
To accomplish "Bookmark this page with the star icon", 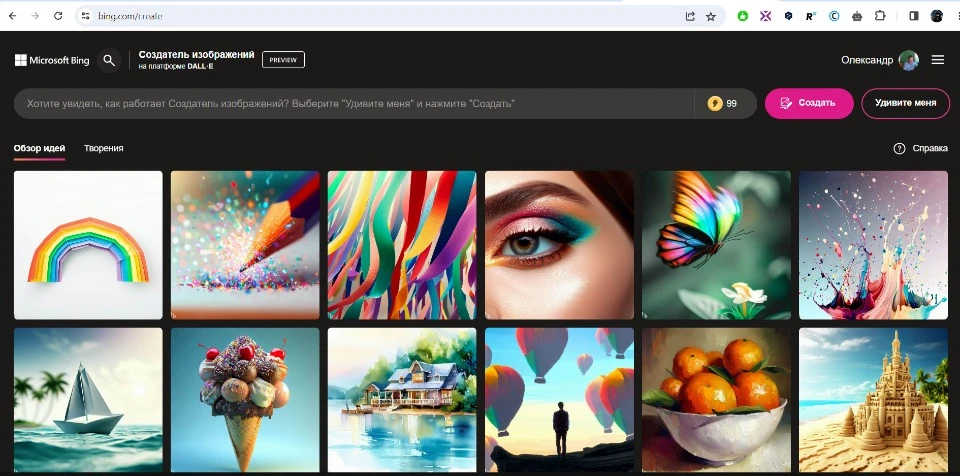I will (x=711, y=16).
